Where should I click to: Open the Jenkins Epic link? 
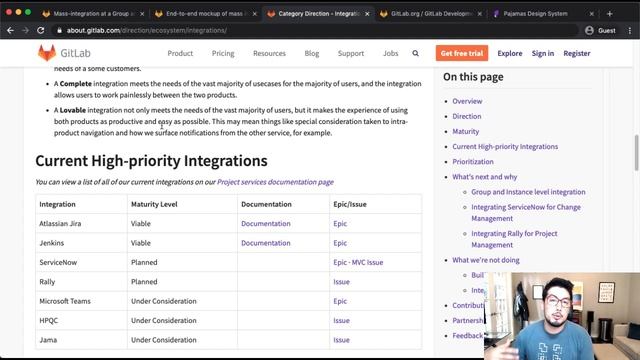point(340,243)
